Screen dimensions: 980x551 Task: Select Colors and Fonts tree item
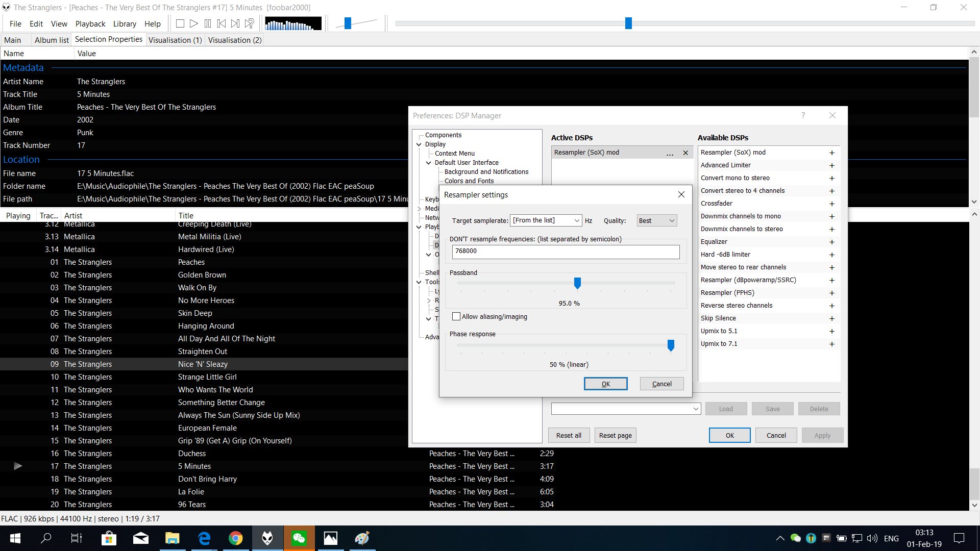pos(469,181)
